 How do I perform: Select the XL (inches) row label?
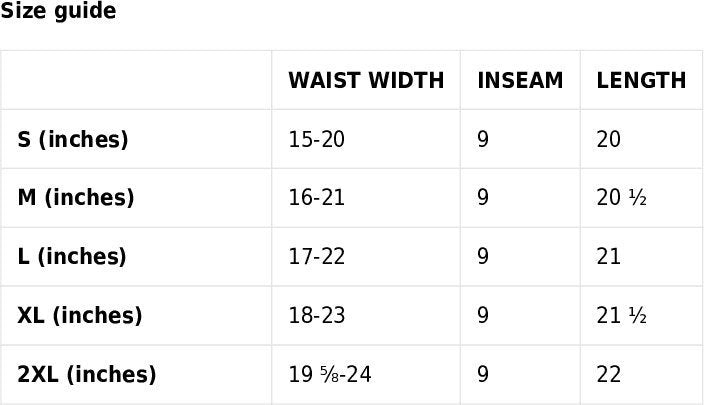click(x=80, y=316)
